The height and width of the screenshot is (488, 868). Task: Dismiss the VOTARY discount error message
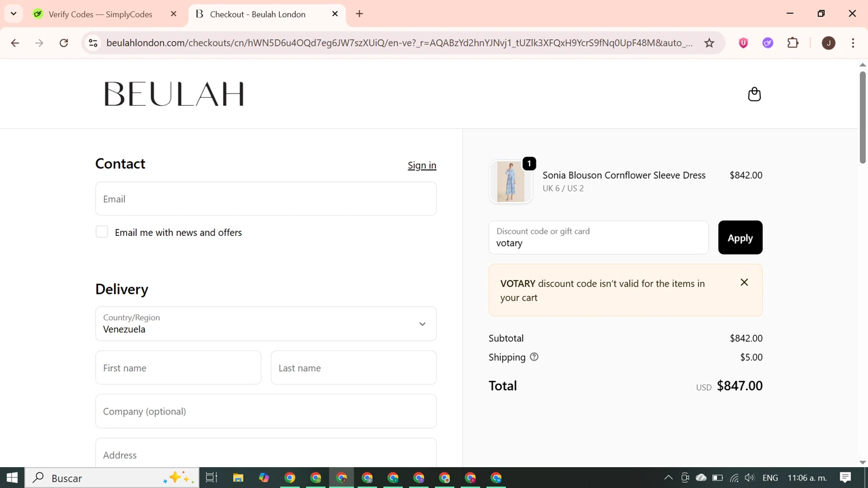point(744,282)
